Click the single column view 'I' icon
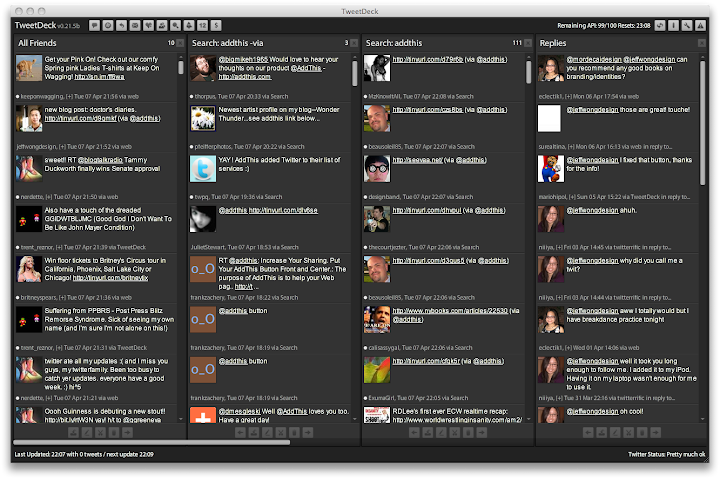 click(673, 26)
